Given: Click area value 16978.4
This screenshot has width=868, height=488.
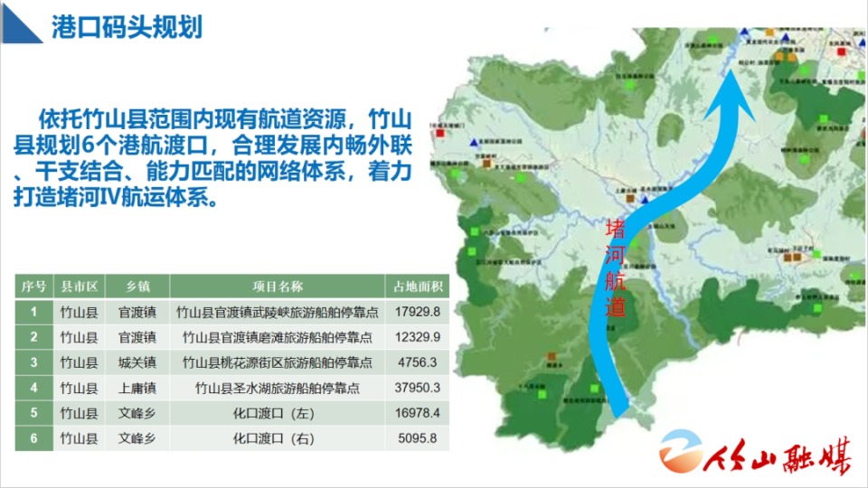Looking at the screenshot, I should pyautogui.click(x=418, y=413).
